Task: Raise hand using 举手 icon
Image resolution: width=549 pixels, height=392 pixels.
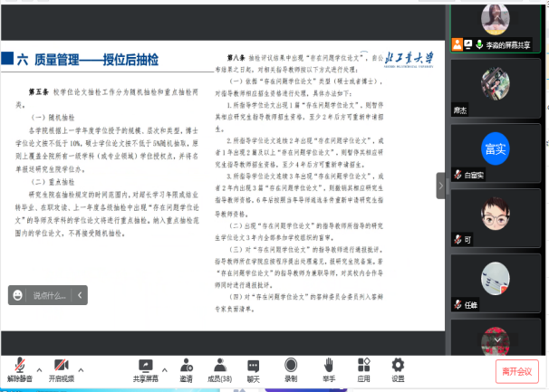Action: (327, 368)
